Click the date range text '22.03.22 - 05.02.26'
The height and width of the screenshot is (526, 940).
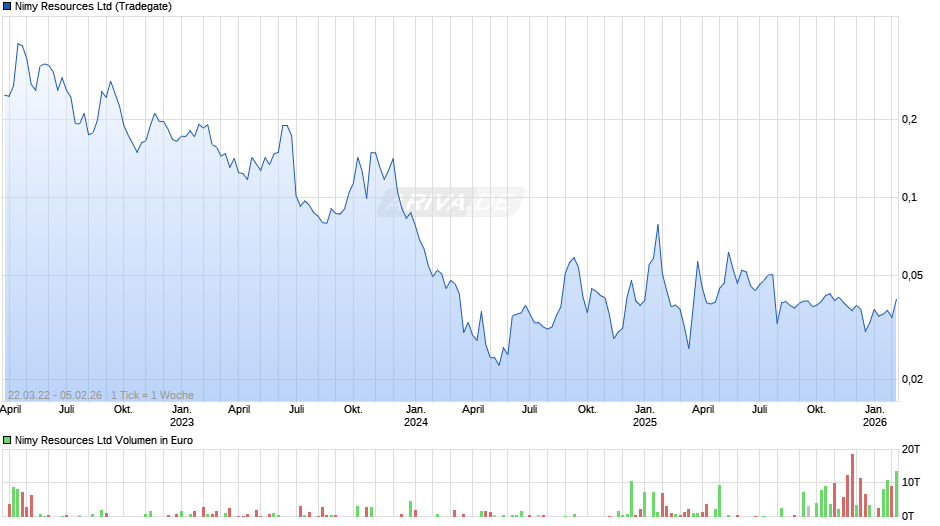(55, 395)
